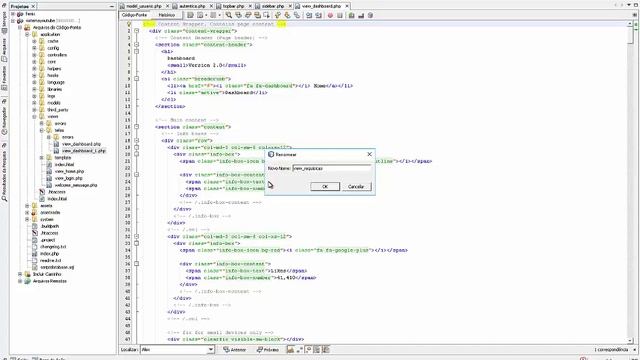
Task: Click the toggle bookmark icon
Action: [297, 15]
